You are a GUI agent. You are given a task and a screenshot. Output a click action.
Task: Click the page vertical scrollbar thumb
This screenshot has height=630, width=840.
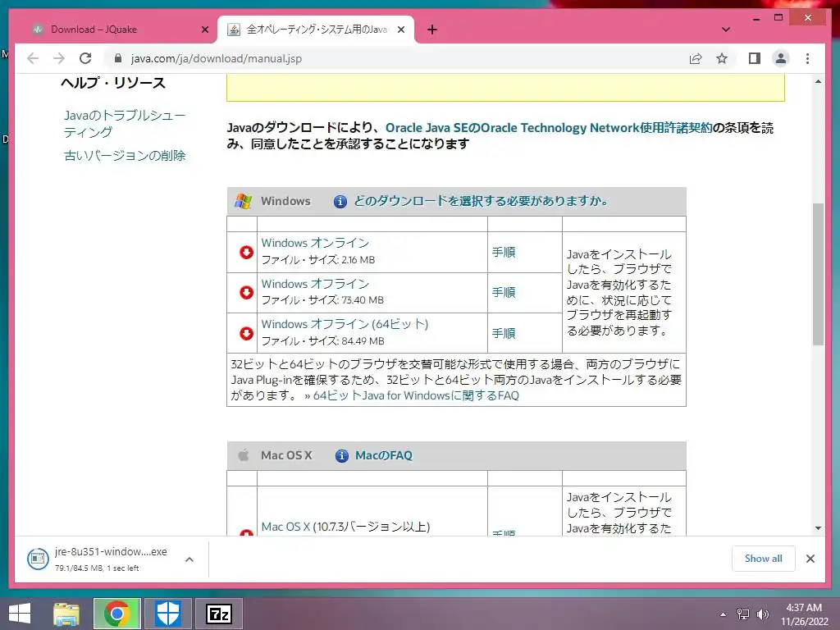pos(818,274)
